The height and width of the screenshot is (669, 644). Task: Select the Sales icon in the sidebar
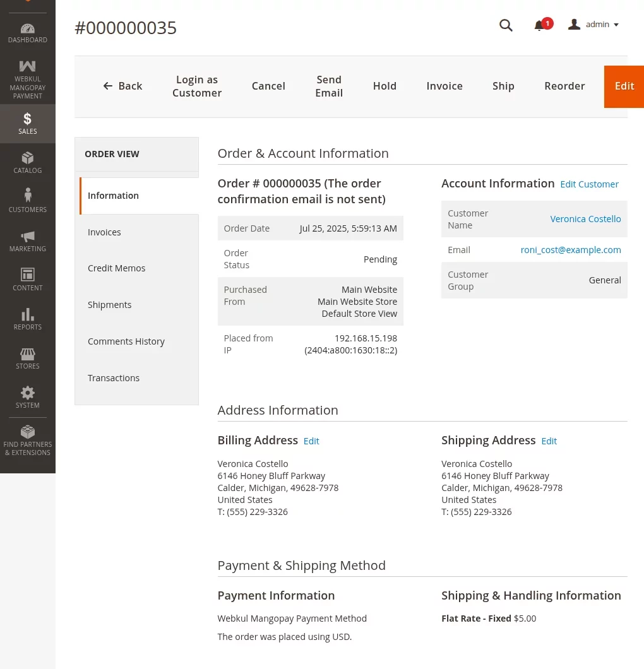(27, 123)
